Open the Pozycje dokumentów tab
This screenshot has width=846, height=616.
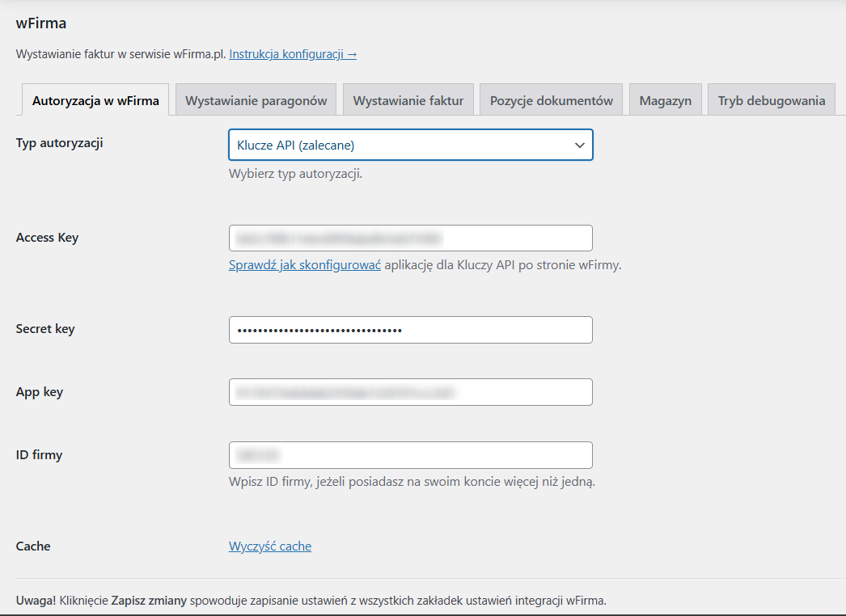point(551,100)
